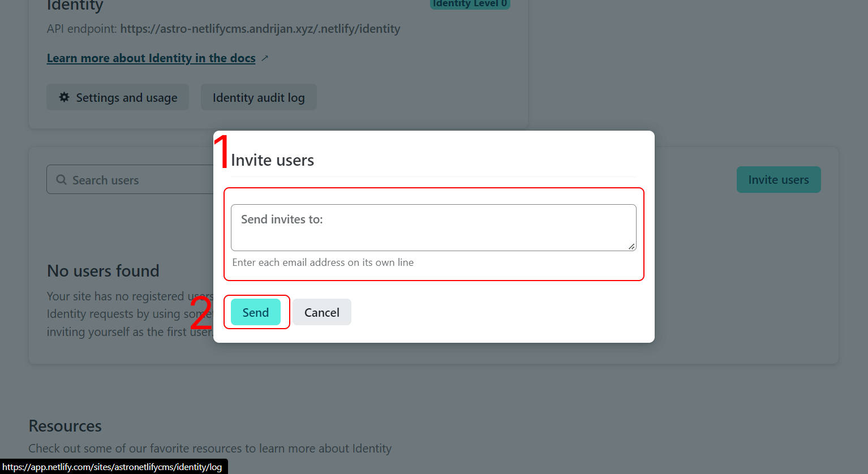Click the email address helper text below textarea
This screenshot has height=474, width=868.
click(323, 262)
